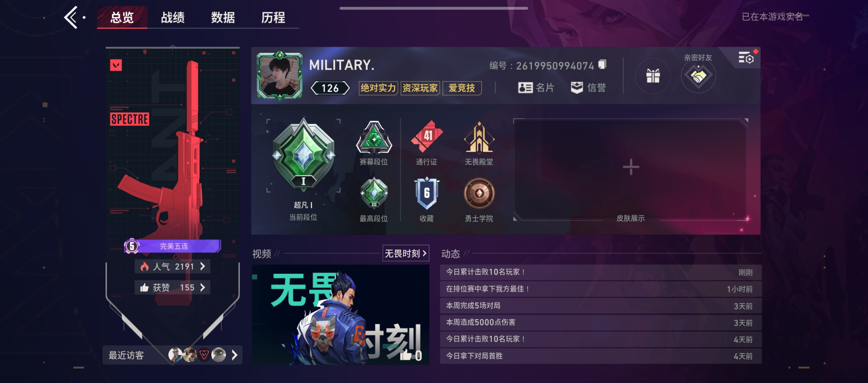This screenshot has height=383, width=868.
Task: Play the 无畏时刻 video thumbnail
Action: (340, 314)
